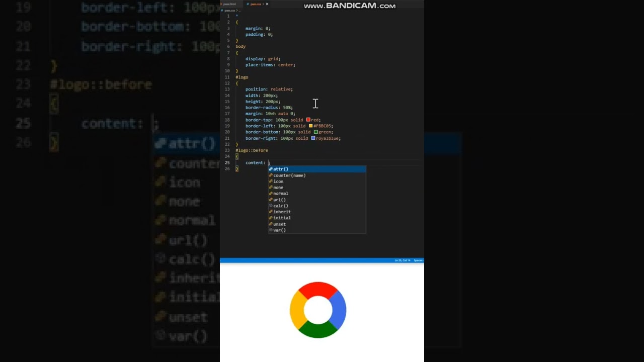Image resolution: width=644 pixels, height=362 pixels.
Task: Click line number 1 in the gutter
Action: tap(228, 16)
